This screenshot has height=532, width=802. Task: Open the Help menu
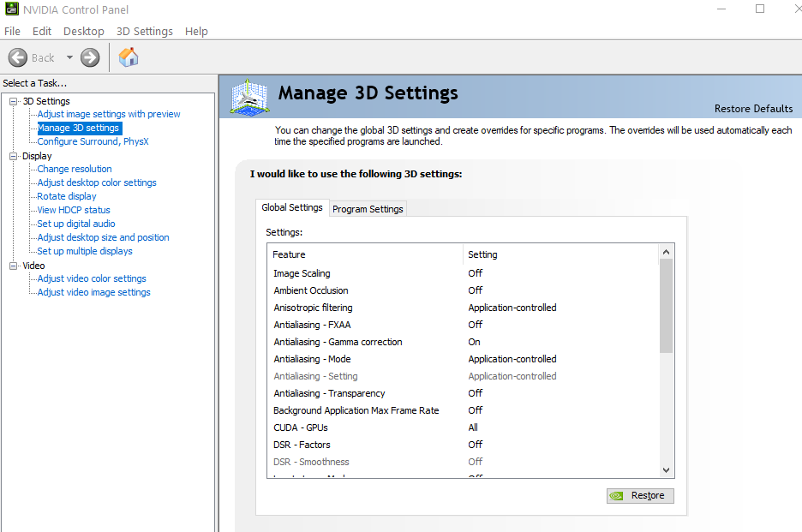(196, 31)
